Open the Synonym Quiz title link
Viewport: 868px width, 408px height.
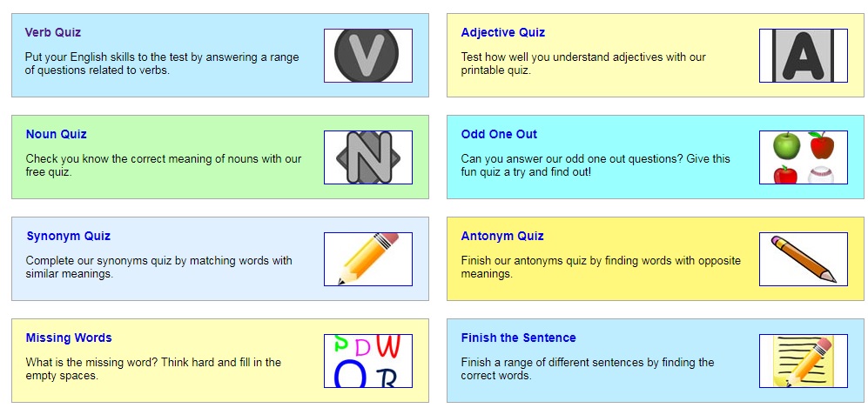pos(69,236)
